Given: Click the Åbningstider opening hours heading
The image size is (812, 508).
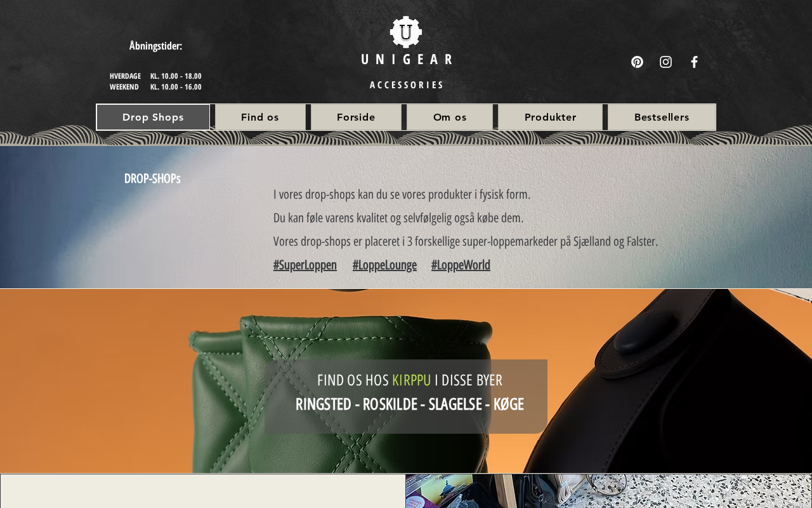Looking at the screenshot, I should click(x=155, y=46).
